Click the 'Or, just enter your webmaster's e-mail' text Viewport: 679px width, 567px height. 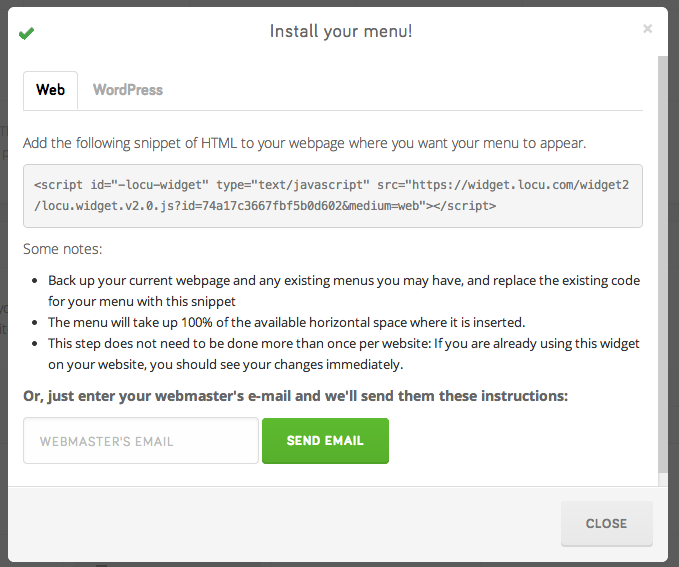[295, 396]
